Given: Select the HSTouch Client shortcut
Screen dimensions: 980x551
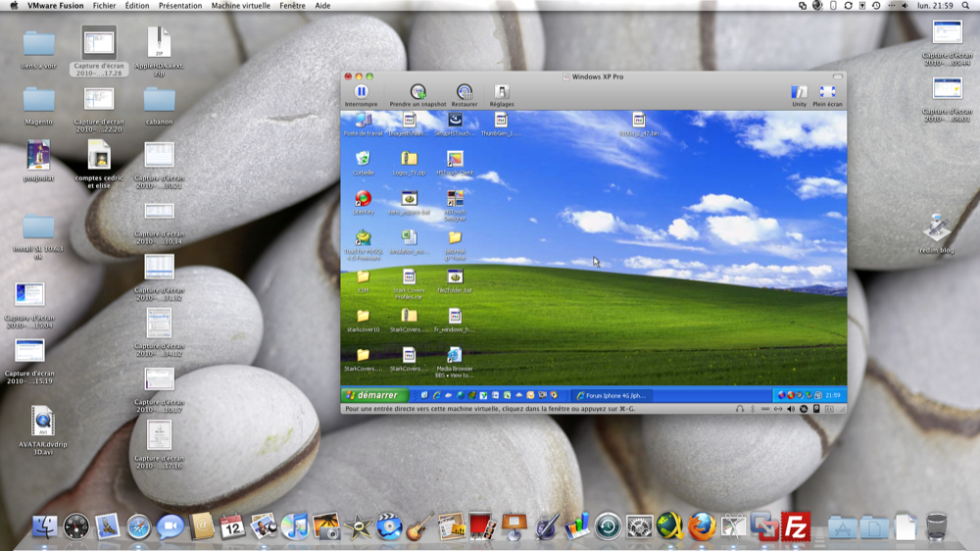Looking at the screenshot, I should 455,159.
